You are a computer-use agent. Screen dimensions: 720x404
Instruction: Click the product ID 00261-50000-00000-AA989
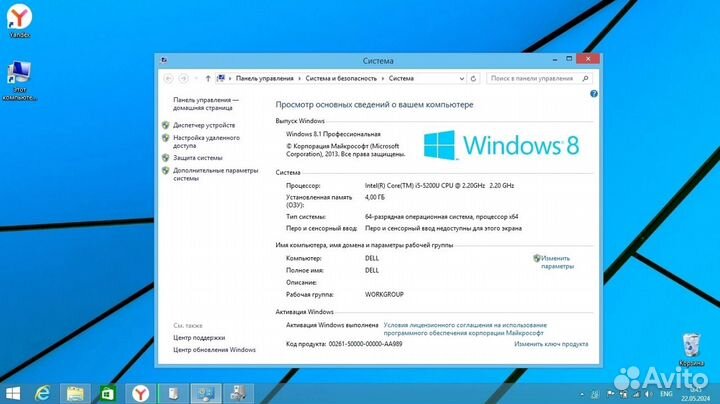(x=366, y=344)
